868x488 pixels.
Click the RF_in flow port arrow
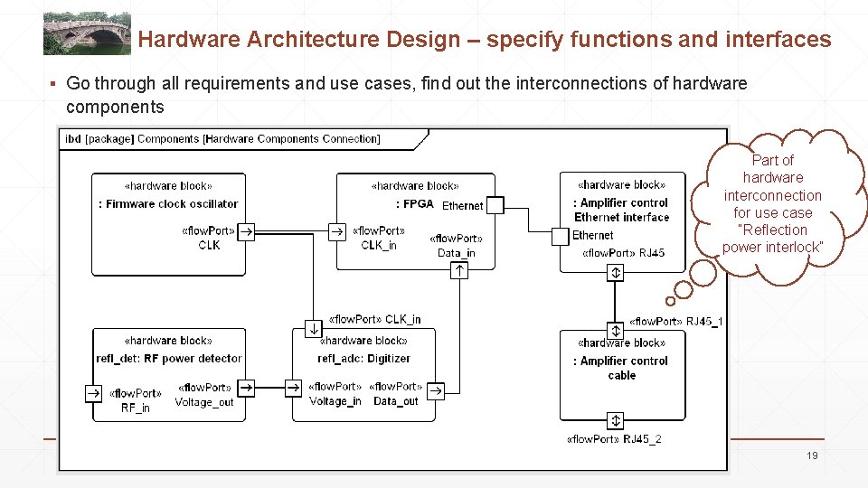[93, 393]
